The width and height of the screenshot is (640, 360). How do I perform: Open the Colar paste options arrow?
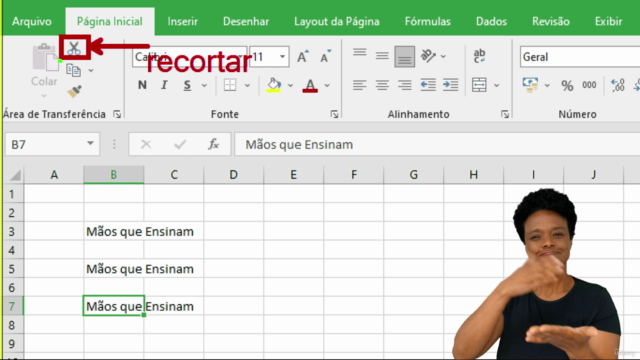(44, 96)
